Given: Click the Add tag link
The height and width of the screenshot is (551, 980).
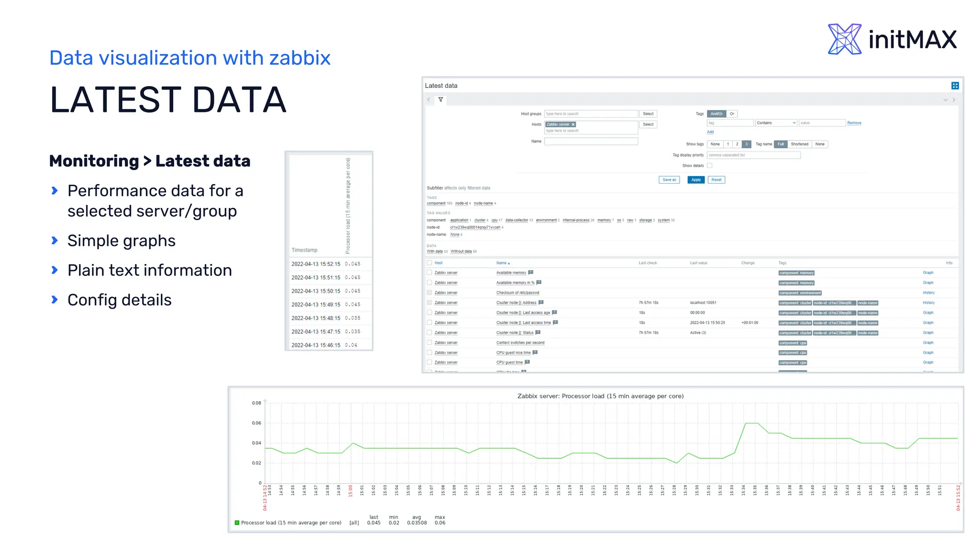Looking at the screenshot, I should 710,132.
